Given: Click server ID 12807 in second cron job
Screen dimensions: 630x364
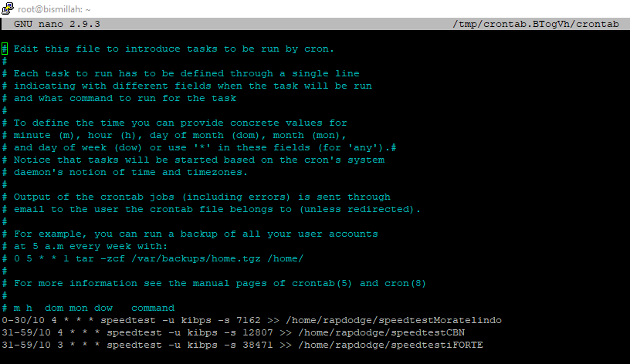Looking at the screenshot, I should 258,332.
